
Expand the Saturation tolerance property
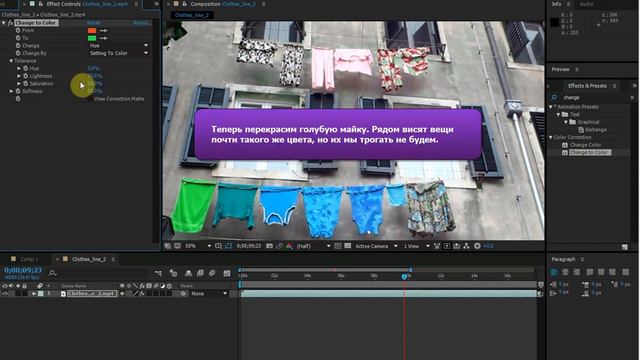[x=19, y=84]
